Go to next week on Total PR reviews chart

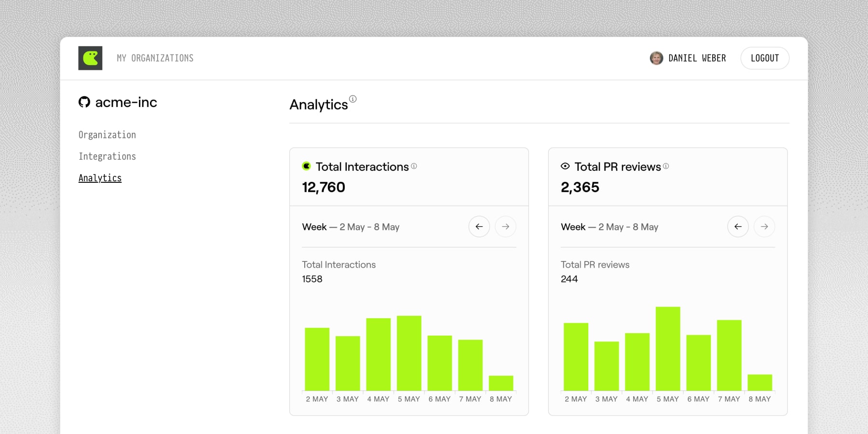pyautogui.click(x=764, y=226)
